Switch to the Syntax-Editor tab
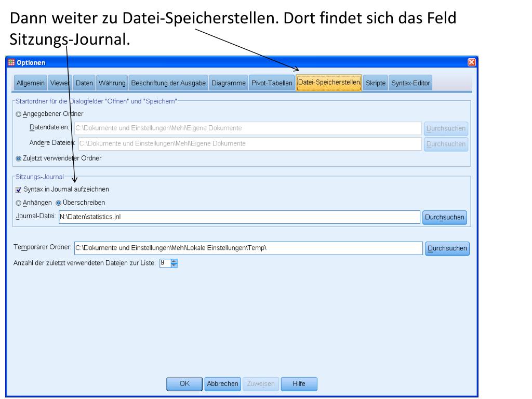 (410, 83)
